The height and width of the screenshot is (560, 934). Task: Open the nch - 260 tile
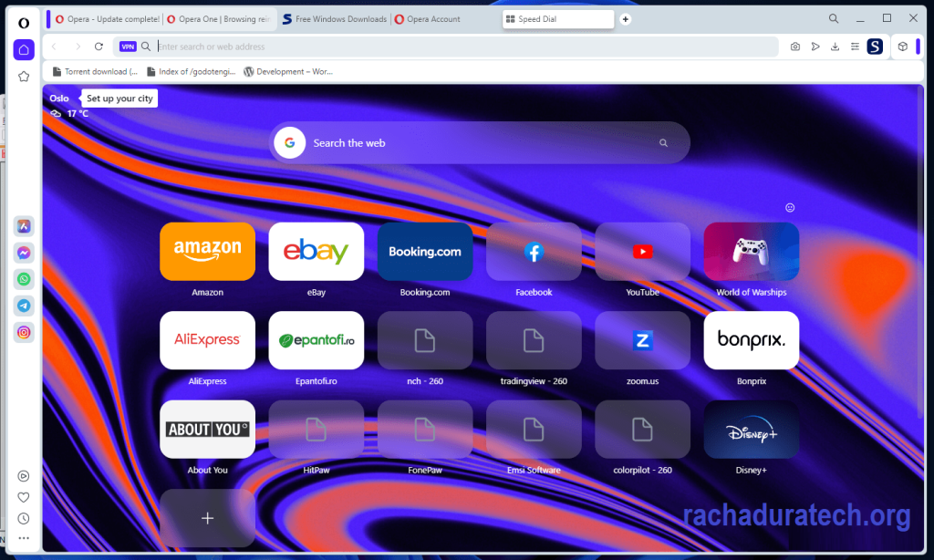click(x=425, y=340)
